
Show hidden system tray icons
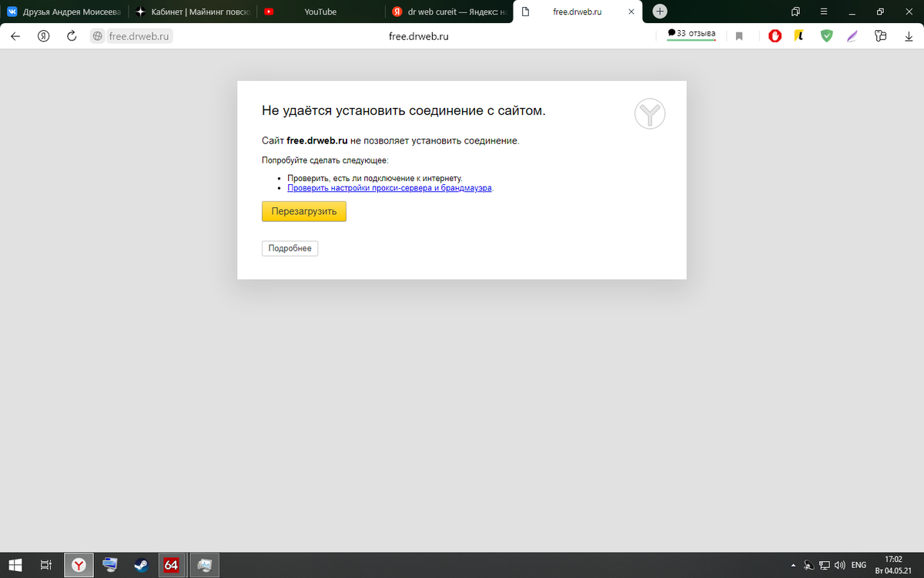tap(793, 565)
